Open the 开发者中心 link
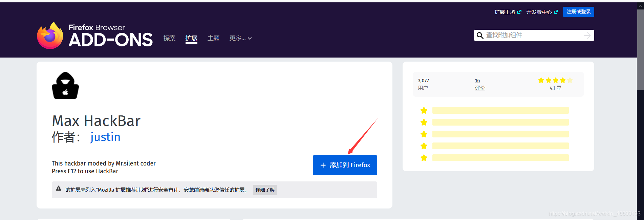 [x=539, y=12]
